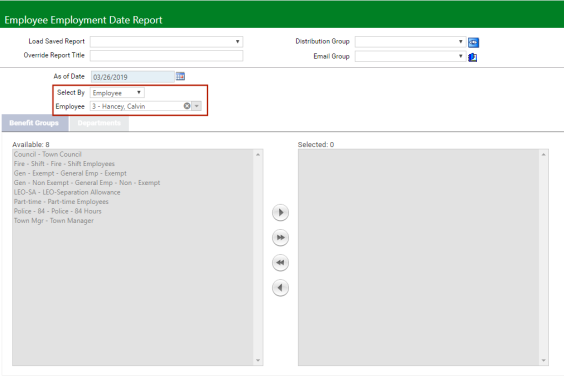The image size is (564, 380).
Task: Open the As of Date calendar picker
Action: [x=180, y=76]
